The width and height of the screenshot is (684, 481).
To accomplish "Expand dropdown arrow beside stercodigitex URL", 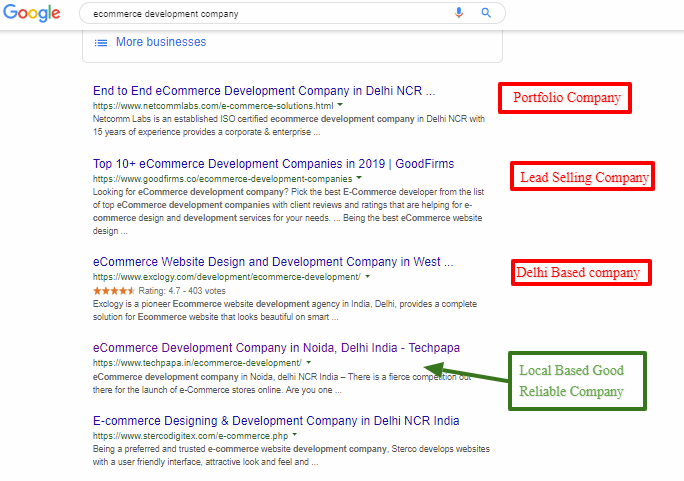I will point(295,435).
